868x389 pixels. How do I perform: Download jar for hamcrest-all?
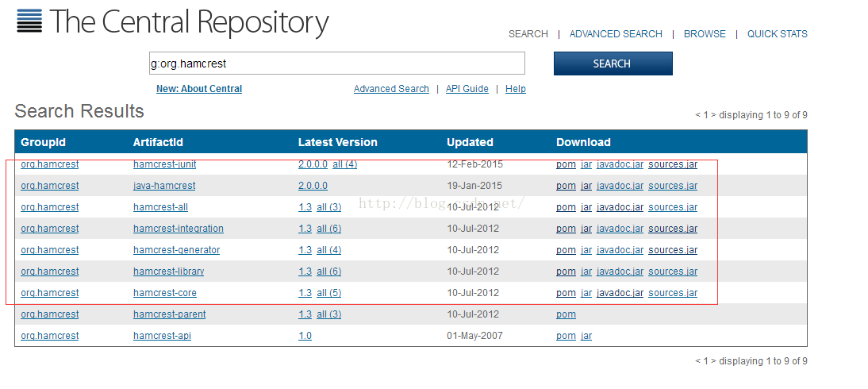(586, 207)
